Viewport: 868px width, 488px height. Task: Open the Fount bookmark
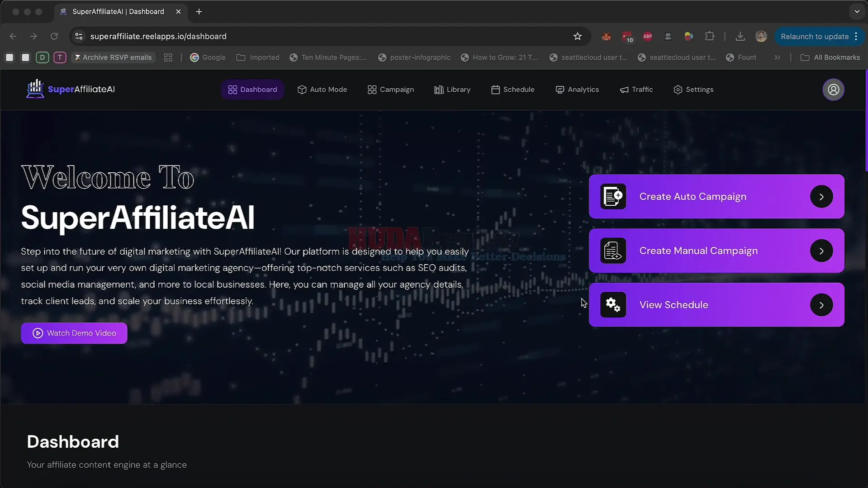click(x=741, y=57)
